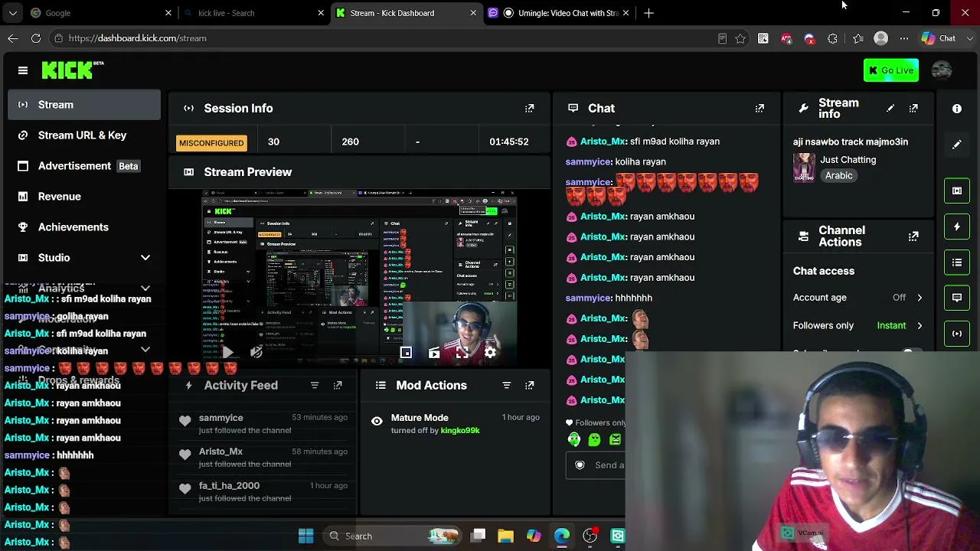Toggle the stream preview panel icon in right sidebar
Image resolution: width=980 pixels, height=551 pixels.
[x=957, y=191]
